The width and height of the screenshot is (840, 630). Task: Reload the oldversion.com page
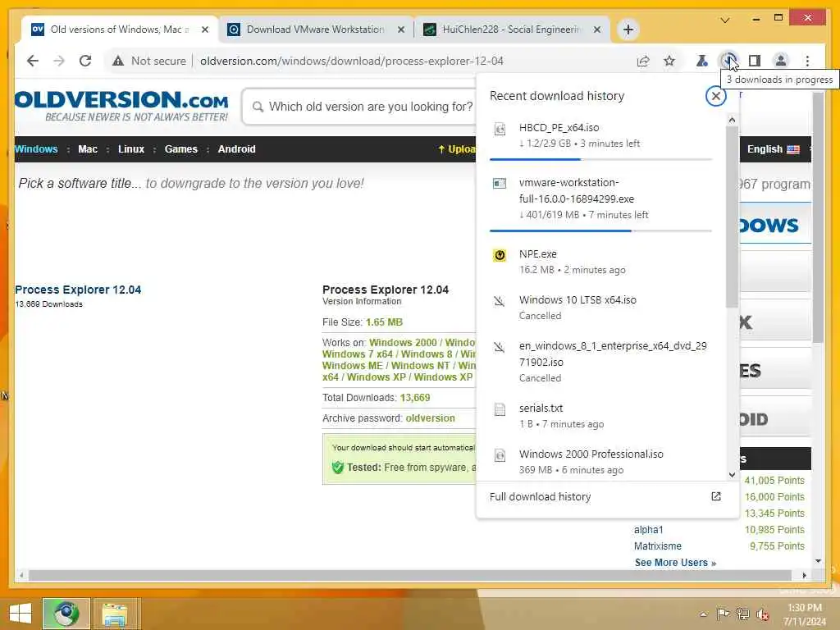pos(85,61)
